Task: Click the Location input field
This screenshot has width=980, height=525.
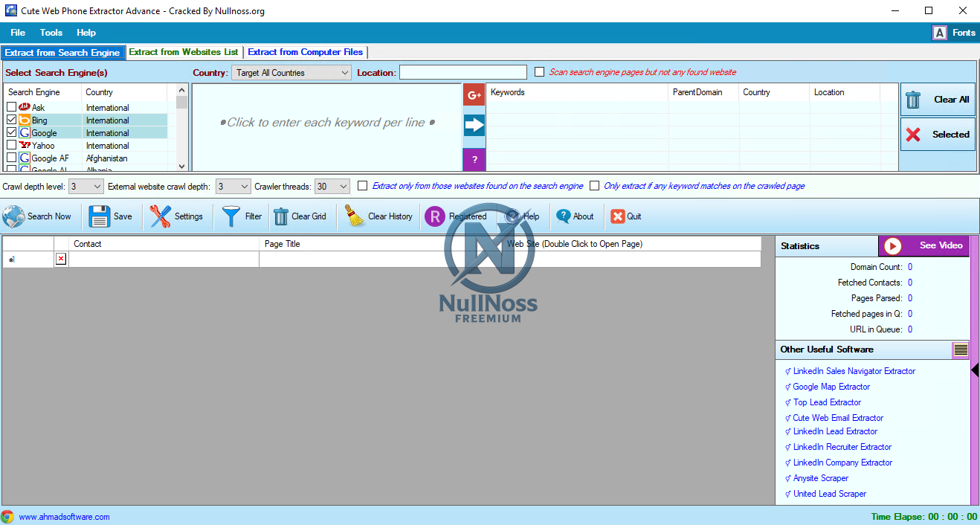Action: coord(462,72)
